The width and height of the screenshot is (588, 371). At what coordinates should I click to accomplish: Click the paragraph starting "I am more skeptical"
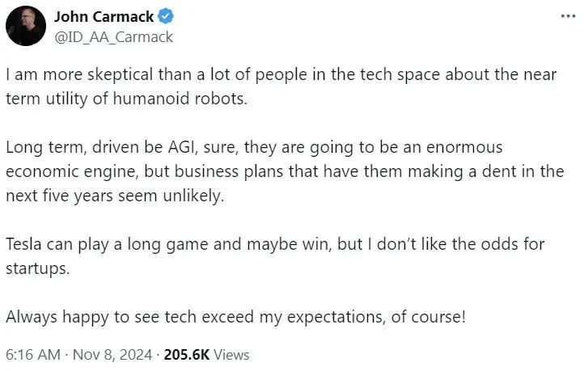pyautogui.click(x=275, y=77)
